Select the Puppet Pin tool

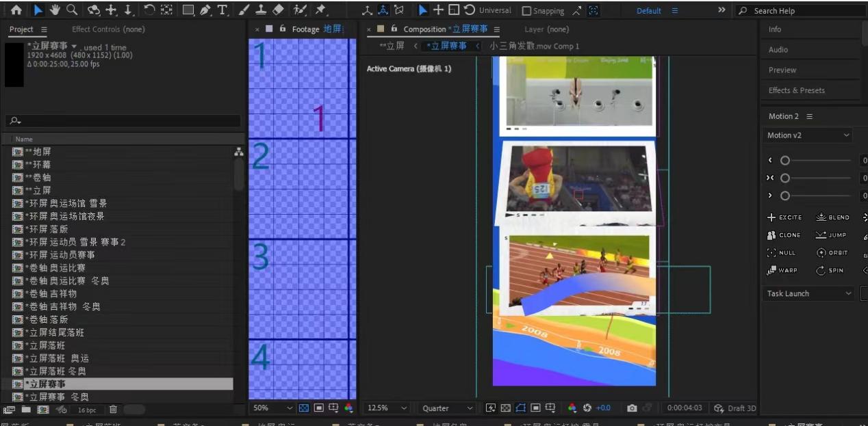(x=320, y=10)
